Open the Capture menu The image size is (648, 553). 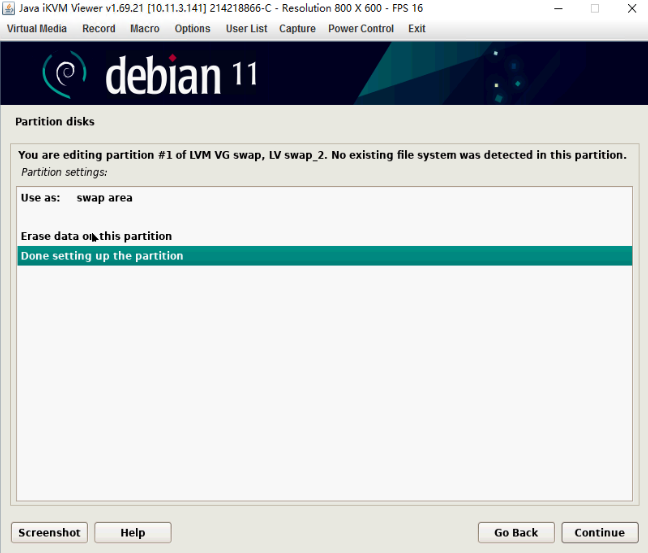(297, 29)
